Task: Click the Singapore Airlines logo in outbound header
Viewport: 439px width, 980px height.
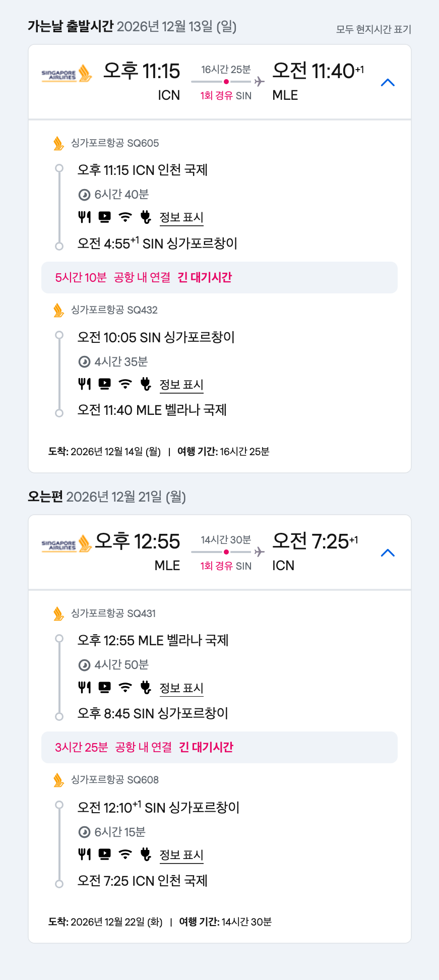Action: pyautogui.click(x=67, y=74)
